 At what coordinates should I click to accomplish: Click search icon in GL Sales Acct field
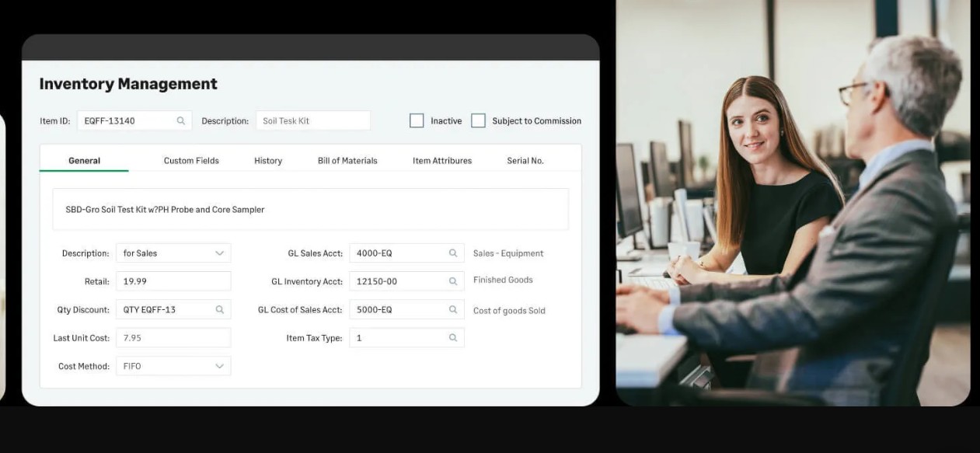(453, 253)
